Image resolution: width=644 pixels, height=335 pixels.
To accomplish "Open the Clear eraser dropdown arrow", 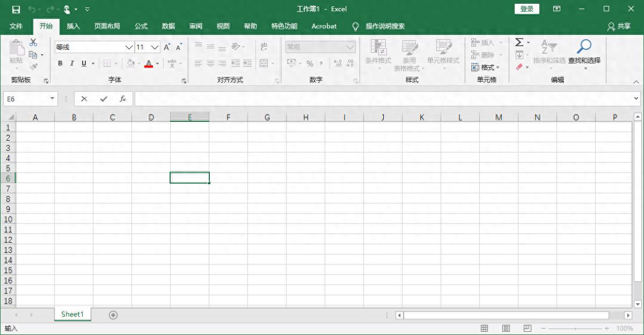I will pyautogui.click(x=528, y=67).
